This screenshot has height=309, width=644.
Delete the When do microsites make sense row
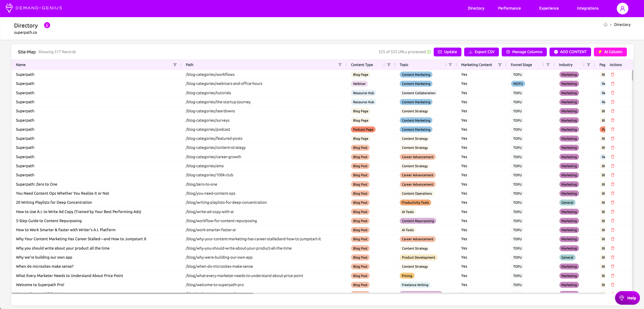pos(613,266)
